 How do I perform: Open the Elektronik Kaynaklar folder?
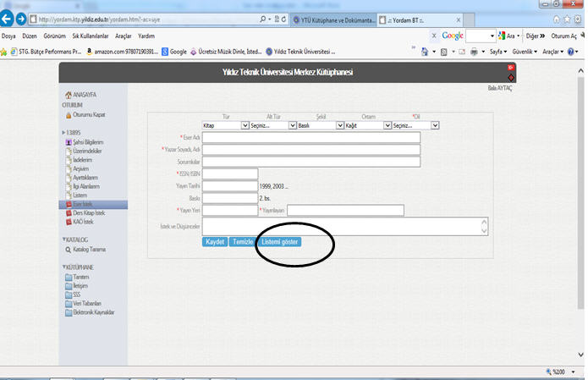[x=69, y=312]
